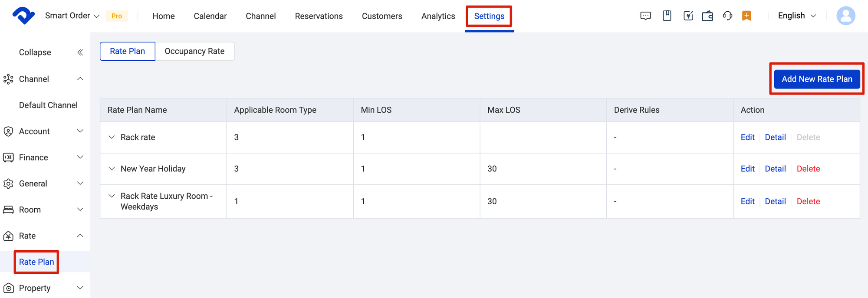Open the yen billing note icon
The image size is (868, 298).
click(x=688, y=16)
